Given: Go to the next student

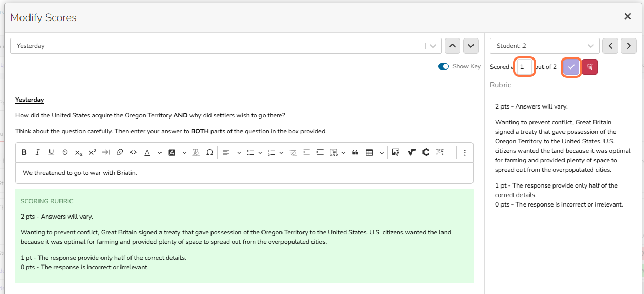Looking at the screenshot, I should pos(629,46).
